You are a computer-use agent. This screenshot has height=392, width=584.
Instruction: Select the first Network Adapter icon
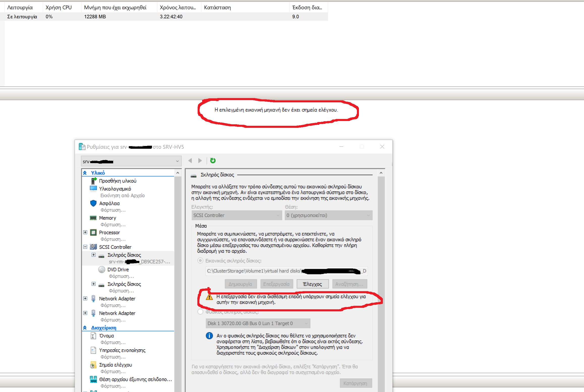93,298
